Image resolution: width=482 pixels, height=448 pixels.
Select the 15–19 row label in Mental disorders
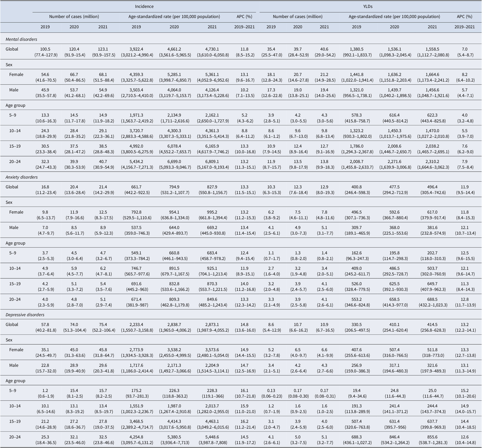pos(15,146)
